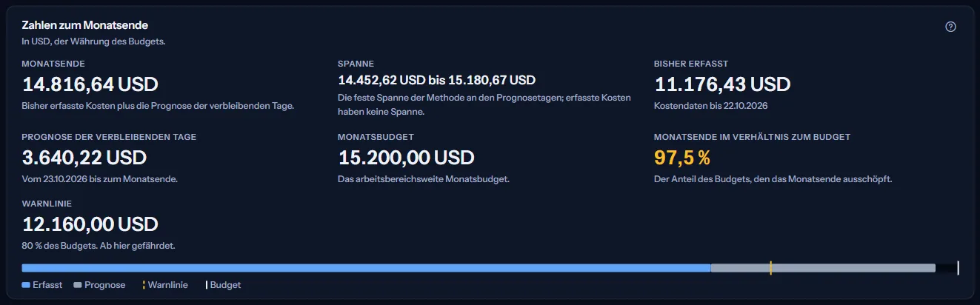The height and width of the screenshot is (305, 980).
Task: Click the Prognose legend label
Action: (x=104, y=285)
